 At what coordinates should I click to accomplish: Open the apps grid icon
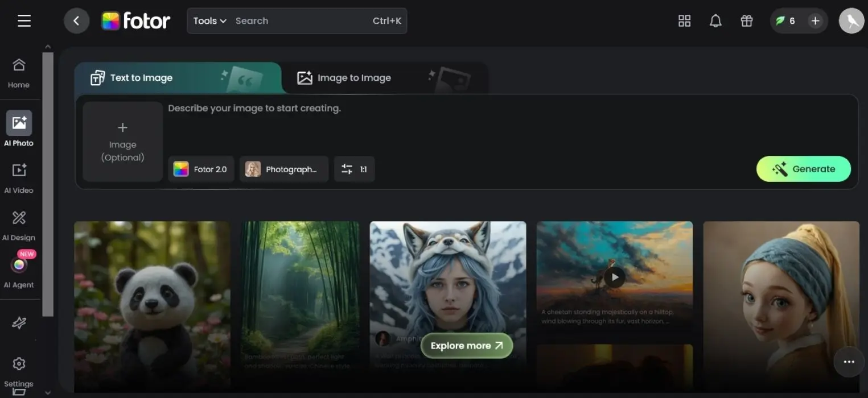[x=684, y=21]
